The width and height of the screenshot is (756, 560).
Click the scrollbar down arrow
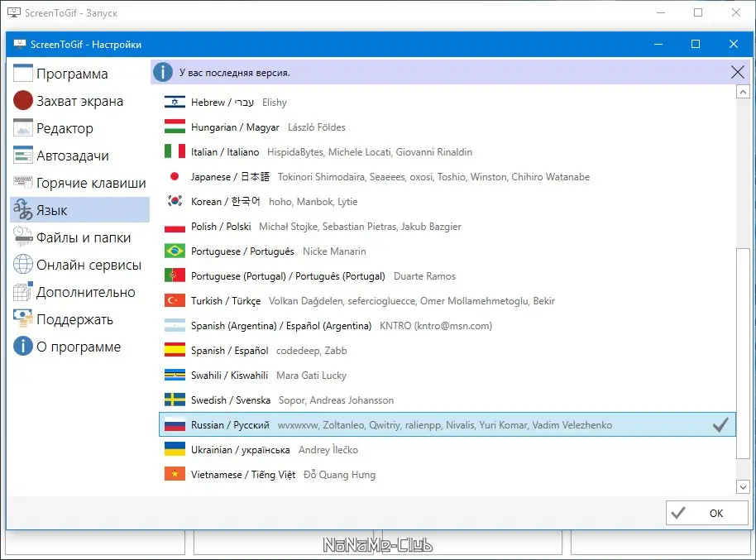[x=743, y=486]
